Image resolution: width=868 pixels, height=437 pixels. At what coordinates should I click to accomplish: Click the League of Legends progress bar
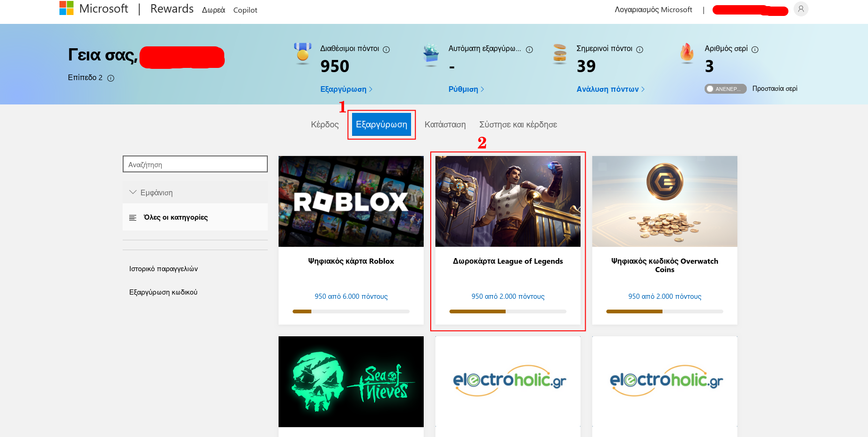508,311
